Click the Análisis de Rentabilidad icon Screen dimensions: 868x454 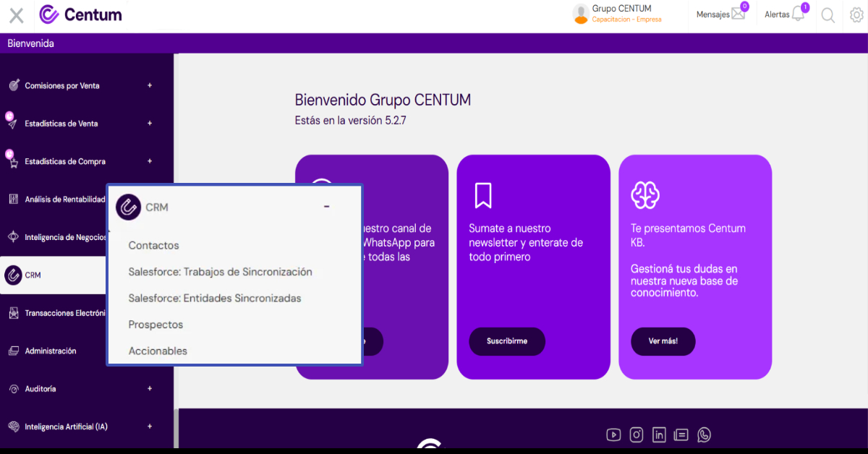(x=13, y=199)
